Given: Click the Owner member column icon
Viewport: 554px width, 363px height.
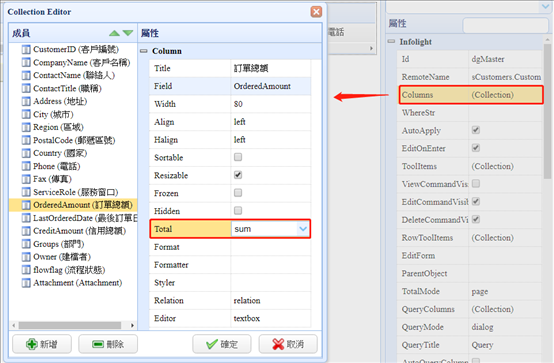Looking at the screenshot, I should [26, 257].
